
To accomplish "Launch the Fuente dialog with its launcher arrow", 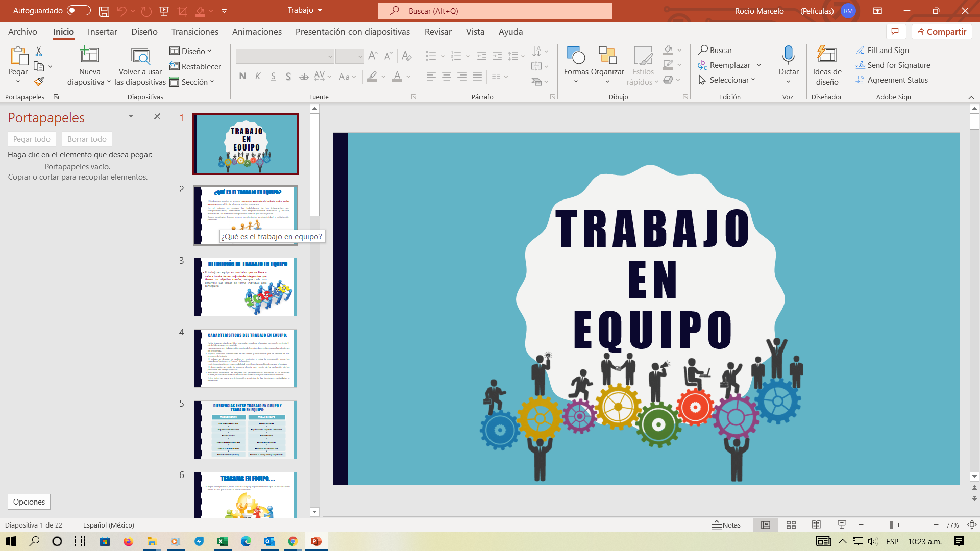I will 413,96.
